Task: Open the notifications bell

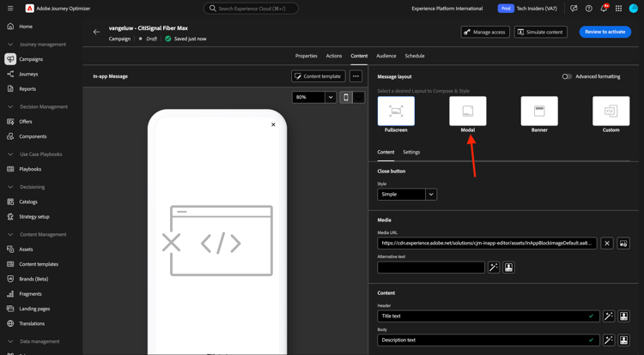Action: tap(604, 9)
